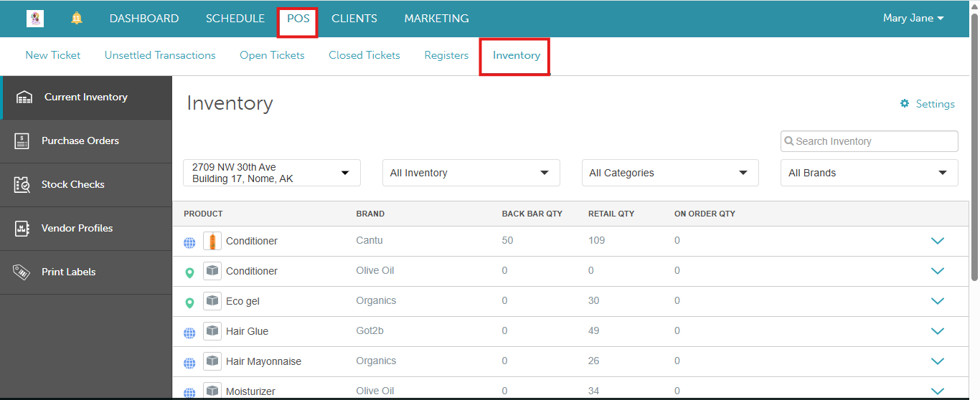Click the page vertical scrollbar

974,147
